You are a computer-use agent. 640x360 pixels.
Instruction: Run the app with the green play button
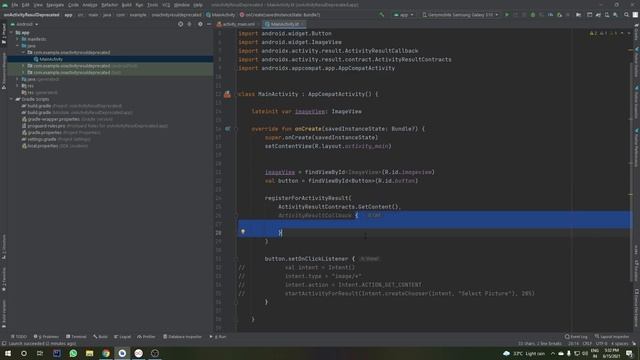507,15
